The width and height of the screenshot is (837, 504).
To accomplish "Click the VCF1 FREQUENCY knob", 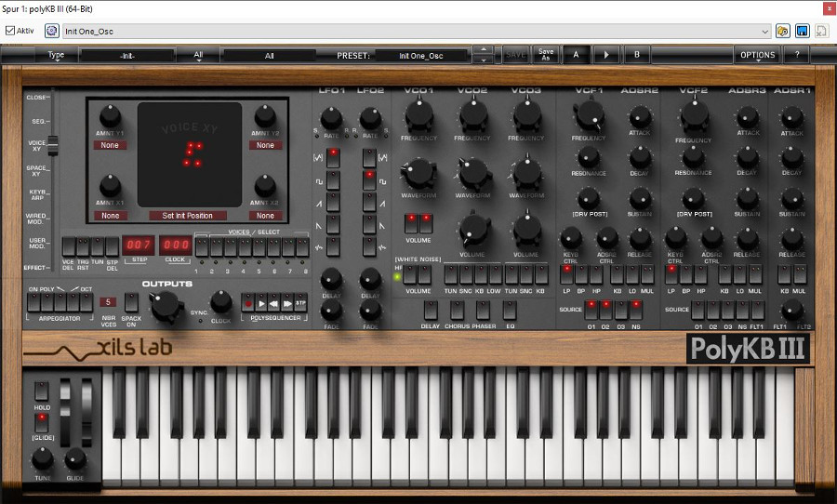I will click(x=589, y=115).
